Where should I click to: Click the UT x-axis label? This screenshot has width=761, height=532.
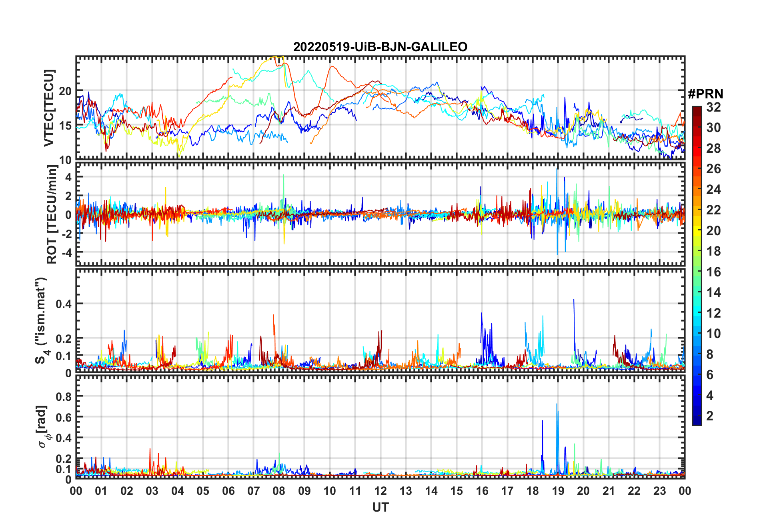pos(380,507)
